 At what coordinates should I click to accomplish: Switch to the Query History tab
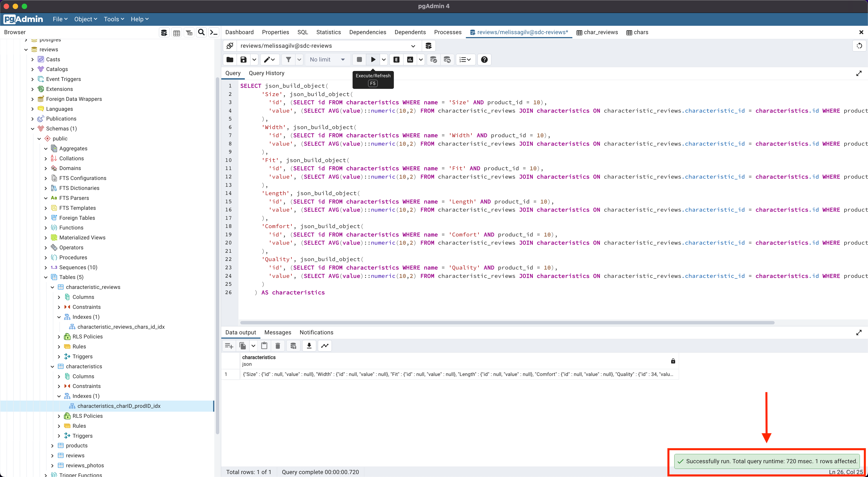click(x=266, y=73)
